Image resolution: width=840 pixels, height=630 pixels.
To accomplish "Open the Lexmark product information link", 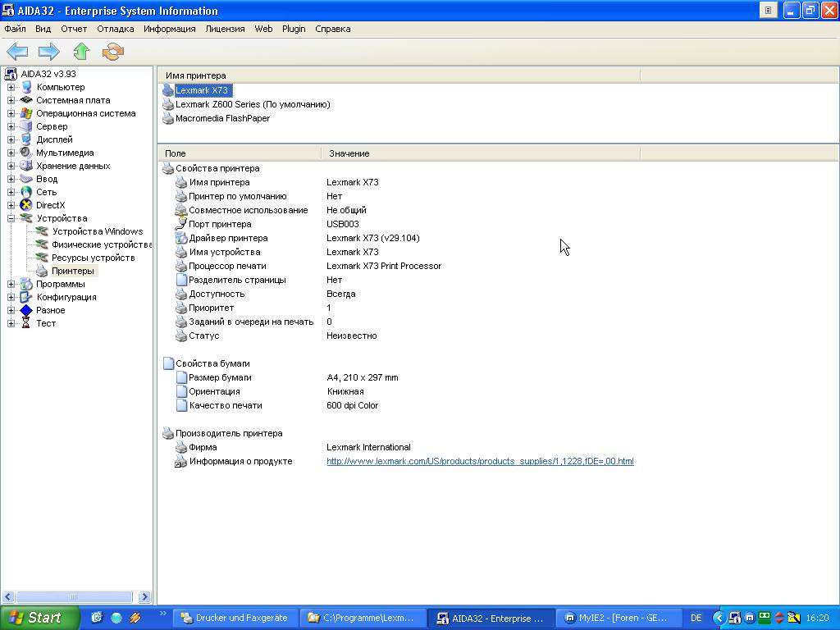I will [x=480, y=461].
